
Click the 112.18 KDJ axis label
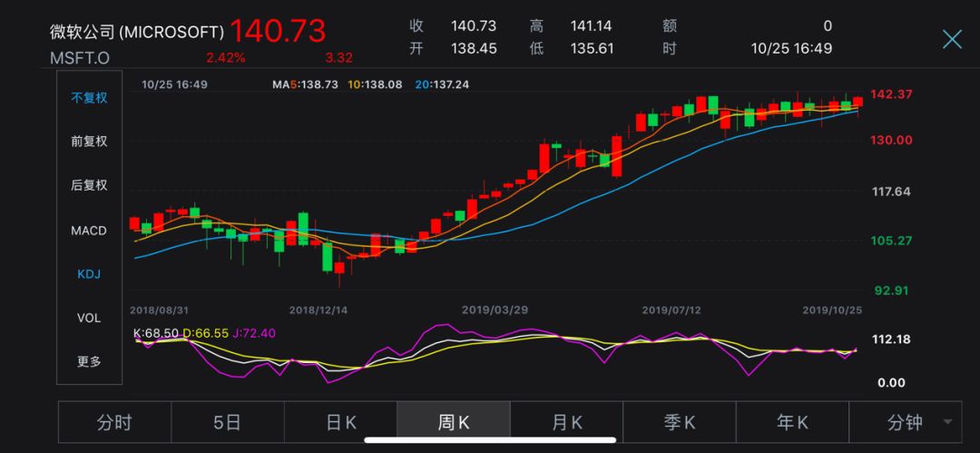coord(891,340)
